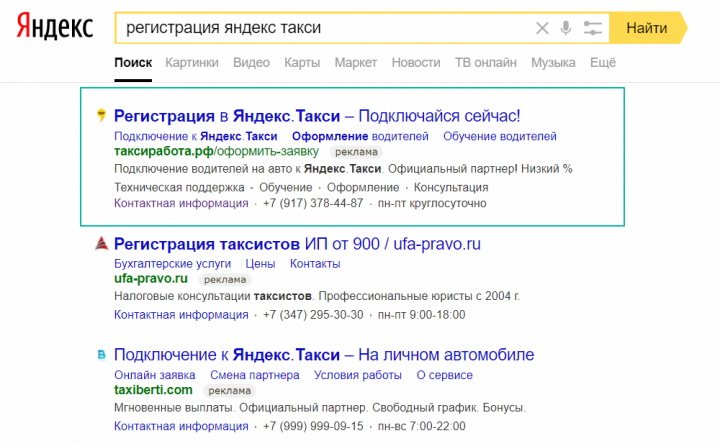Expand the Ещё menu
The image size is (720, 446).
pyautogui.click(x=603, y=62)
